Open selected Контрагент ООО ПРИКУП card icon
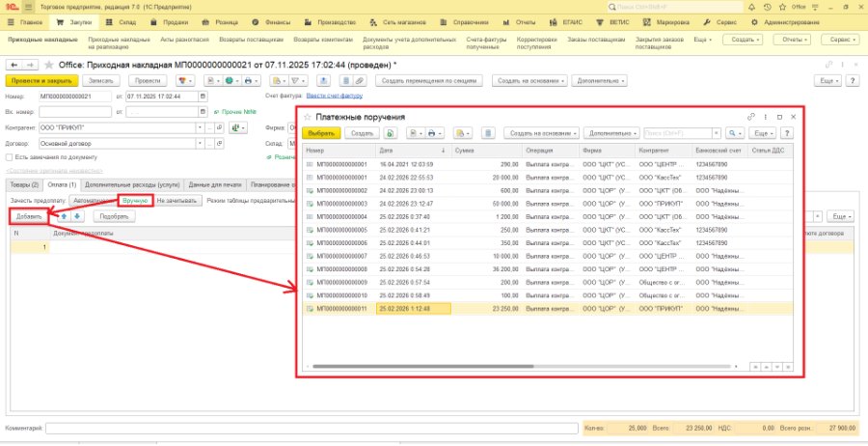 tap(219, 127)
